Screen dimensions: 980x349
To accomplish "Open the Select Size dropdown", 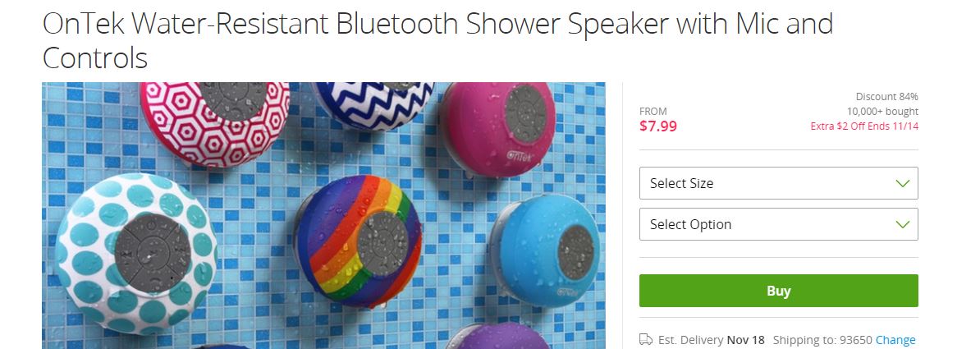I will [778, 183].
